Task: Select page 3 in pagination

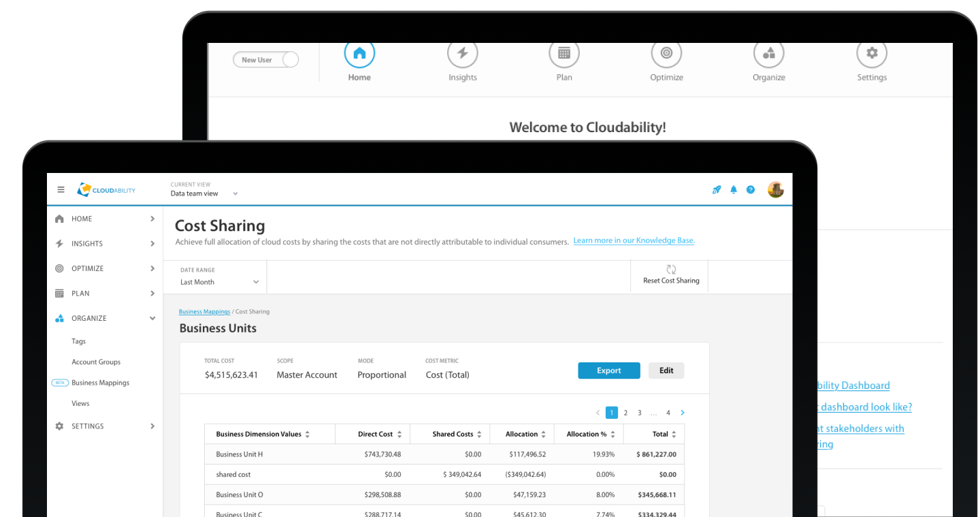Action: (640, 413)
